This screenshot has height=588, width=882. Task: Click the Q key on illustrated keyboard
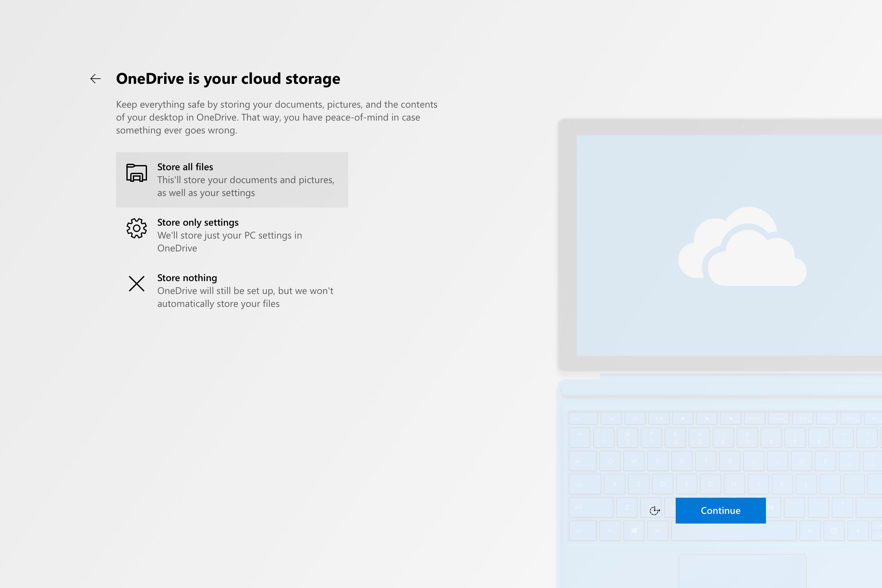610,461
